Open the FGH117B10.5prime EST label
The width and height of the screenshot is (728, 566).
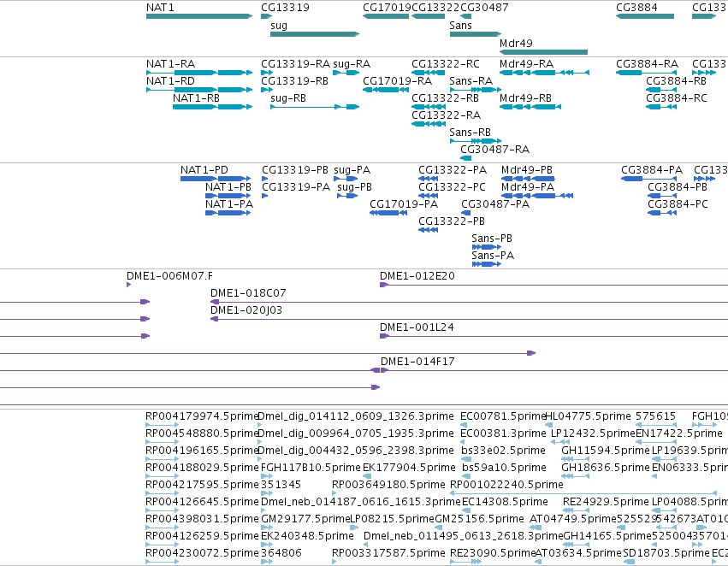311,468
